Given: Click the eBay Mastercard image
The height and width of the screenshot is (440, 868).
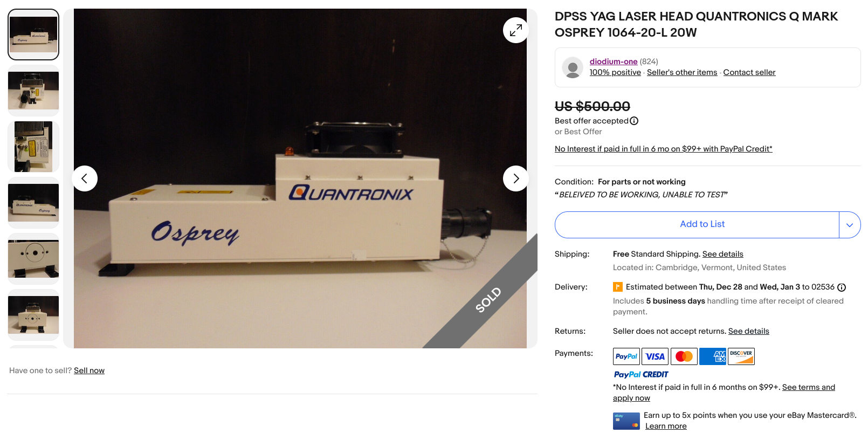Looking at the screenshot, I should click(x=626, y=421).
